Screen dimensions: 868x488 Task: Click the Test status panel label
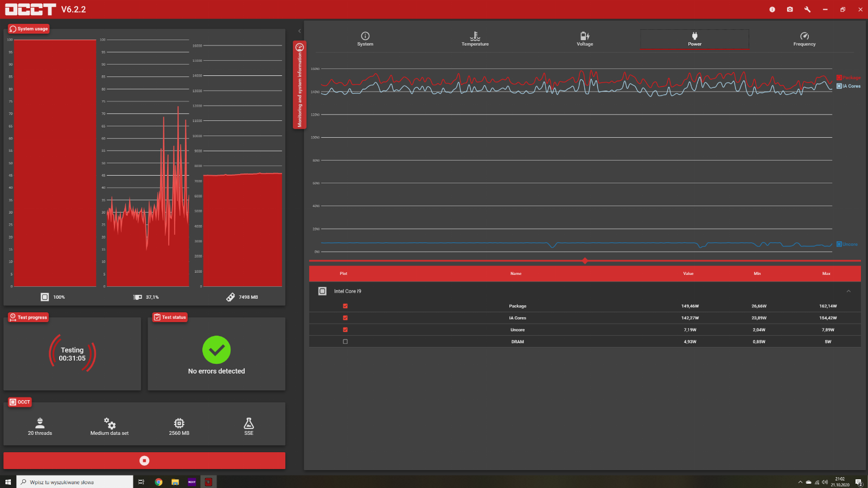[x=170, y=317]
